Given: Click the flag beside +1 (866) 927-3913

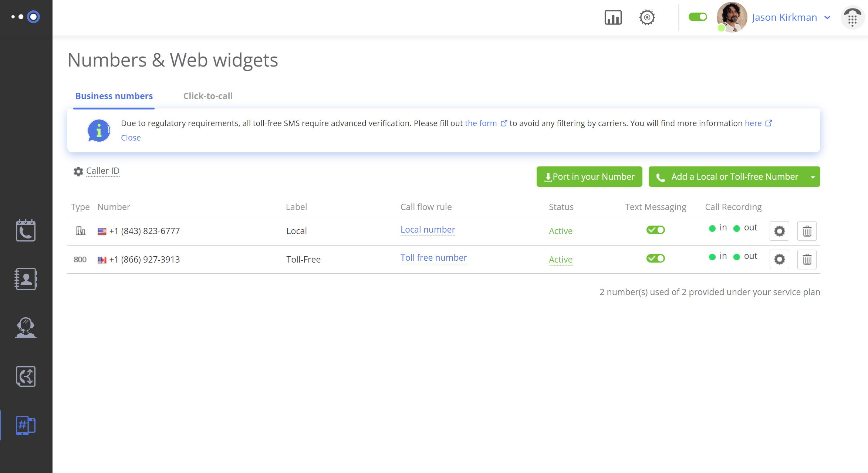Looking at the screenshot, I should click(102, 260).
